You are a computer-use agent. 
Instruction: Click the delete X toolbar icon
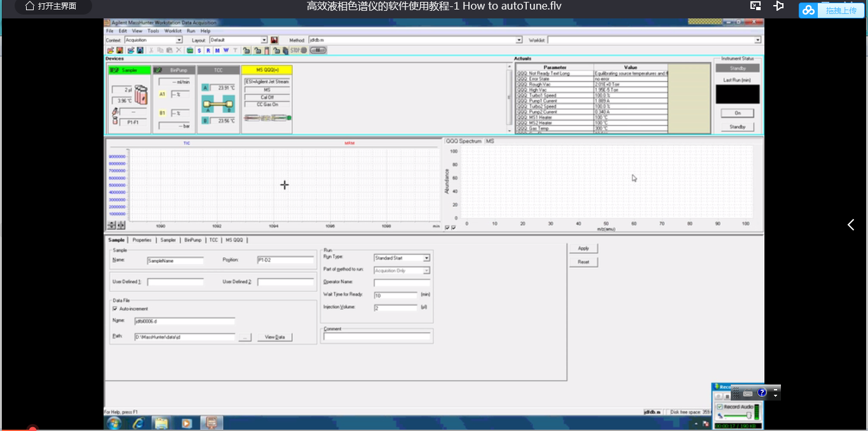[x=179, y=50]
